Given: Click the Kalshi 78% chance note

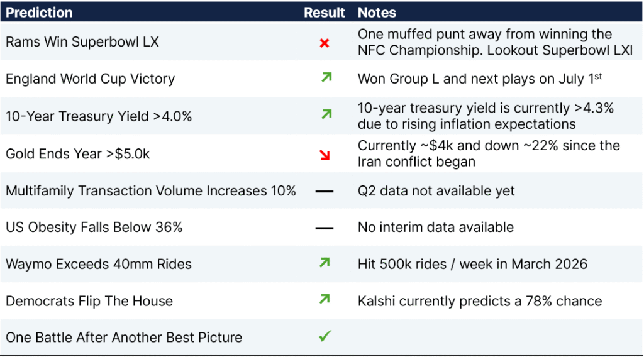Looking at the screenshot, I should tap(480, 301).
